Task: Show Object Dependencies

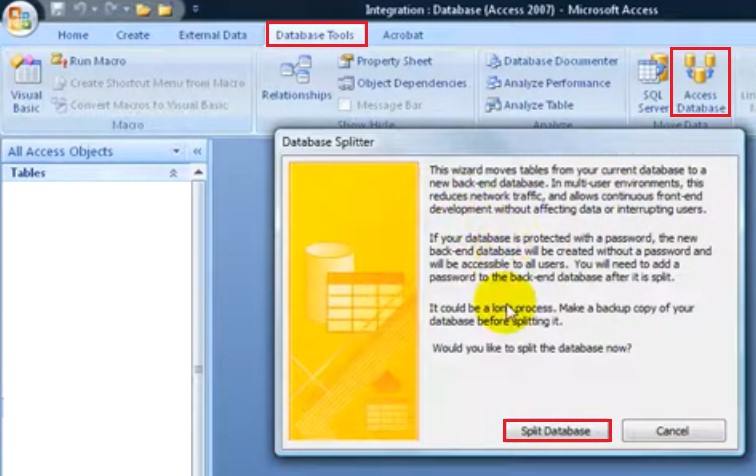Action: tap(403, 83)
